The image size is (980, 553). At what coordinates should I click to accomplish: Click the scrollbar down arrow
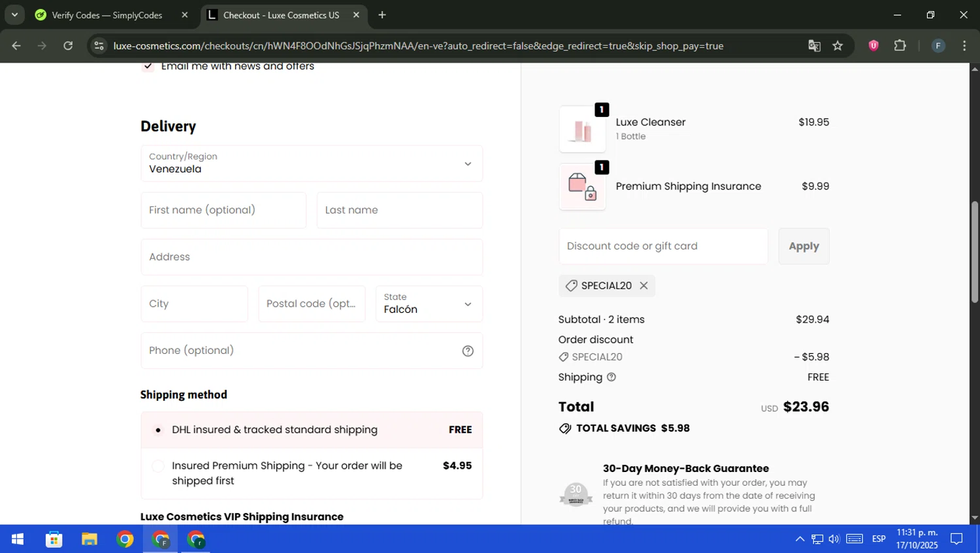click(x=975, y=518)
